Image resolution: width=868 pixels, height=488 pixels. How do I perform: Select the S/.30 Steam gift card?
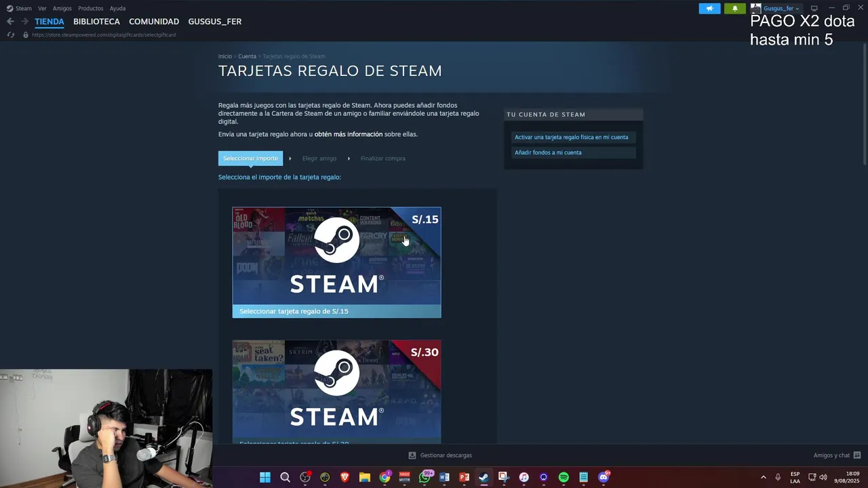click(336, 392)
